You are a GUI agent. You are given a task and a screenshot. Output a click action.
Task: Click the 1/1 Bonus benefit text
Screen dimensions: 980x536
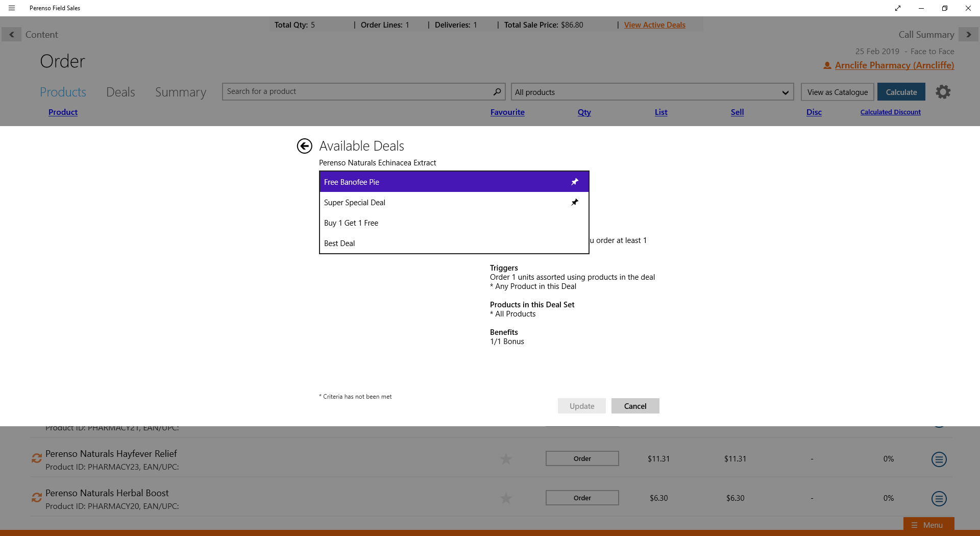[507, 342]
